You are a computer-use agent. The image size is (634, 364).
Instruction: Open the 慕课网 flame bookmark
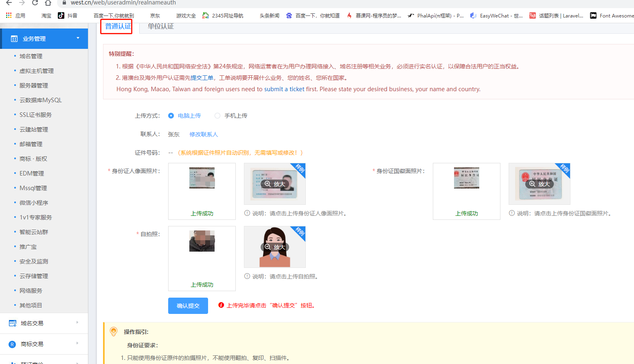coord(374,15)
